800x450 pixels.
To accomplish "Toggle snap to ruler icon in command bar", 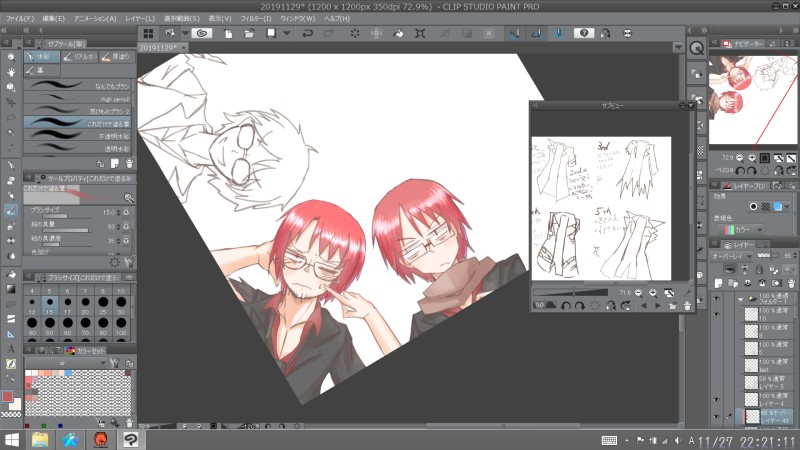I will (514, 33).
